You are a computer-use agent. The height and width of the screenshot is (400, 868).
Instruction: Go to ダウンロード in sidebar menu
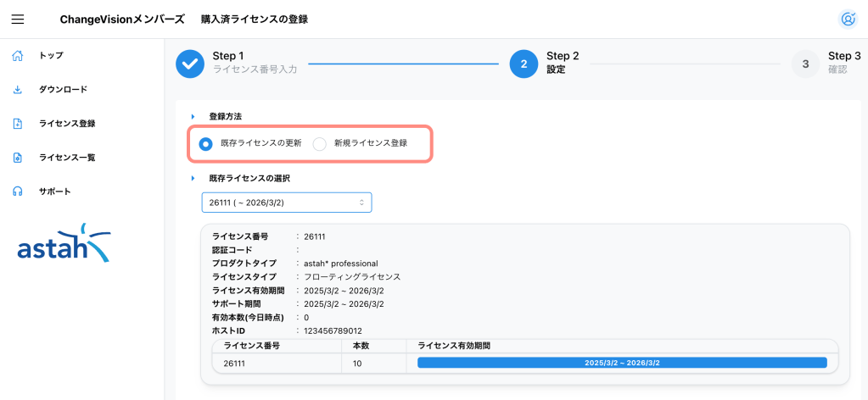63,90
